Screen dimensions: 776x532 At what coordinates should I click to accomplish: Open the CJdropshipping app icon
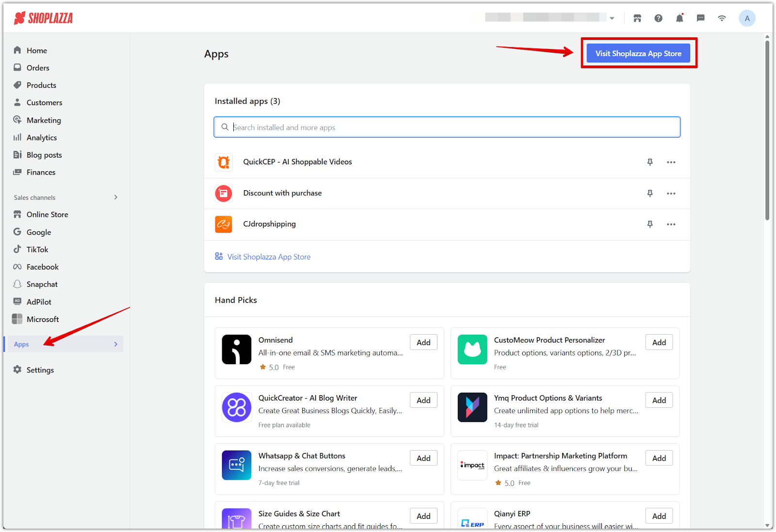click(224, 224)
